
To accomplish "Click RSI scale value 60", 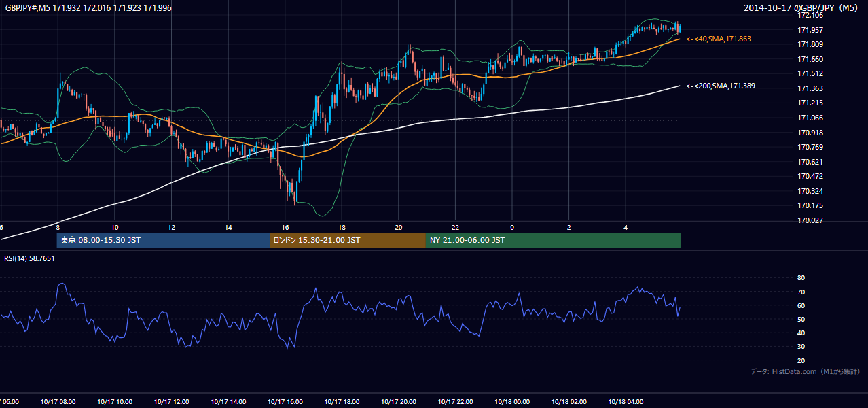I will (801, 305).
